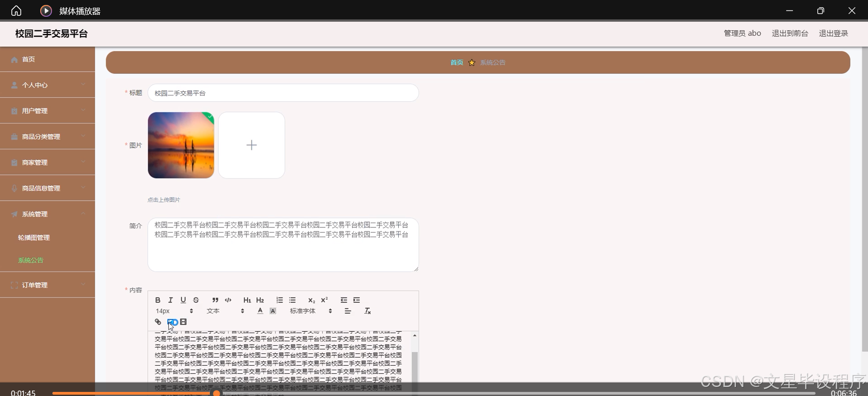The image size is (868, 396).
Task: Click the 校园二手交易平台 site title
Action: click(52, 33)
